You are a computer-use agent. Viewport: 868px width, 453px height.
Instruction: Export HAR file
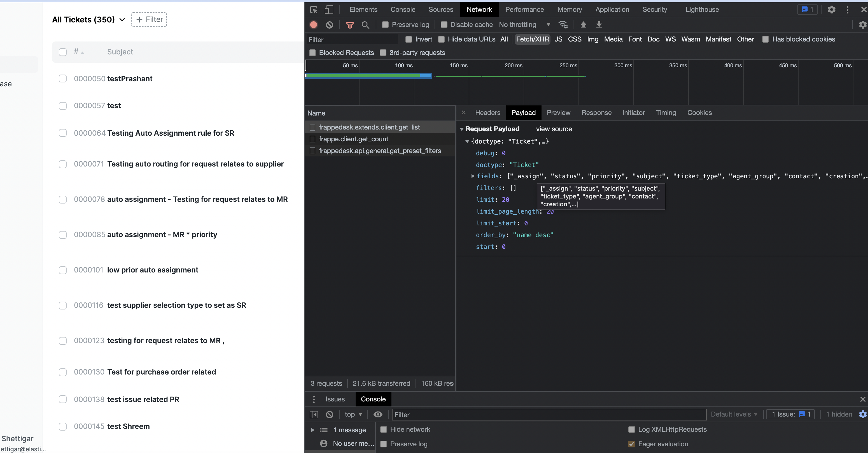pyautogui.click(x=599, y=25)
